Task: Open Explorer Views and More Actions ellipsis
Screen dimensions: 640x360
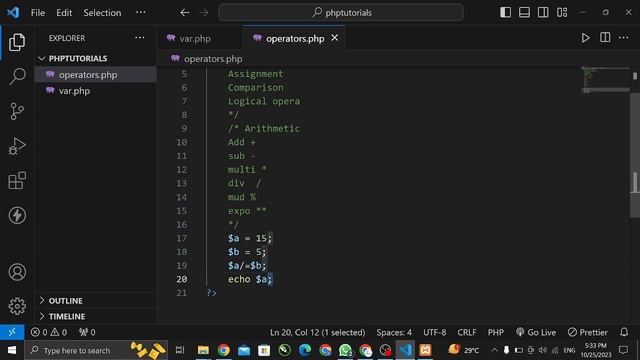Action: click(140, 38)
